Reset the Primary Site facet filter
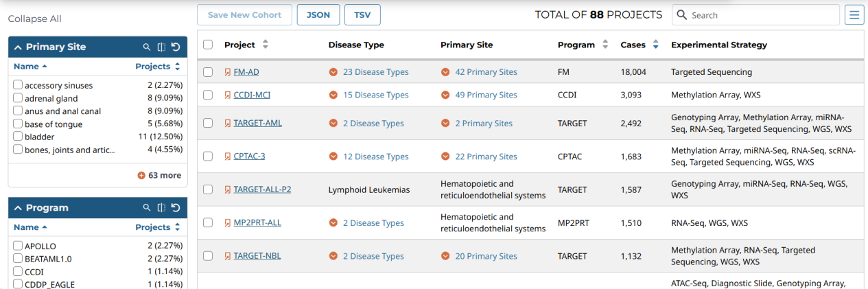This screenshot has height=289, width=868. point(176,47)
